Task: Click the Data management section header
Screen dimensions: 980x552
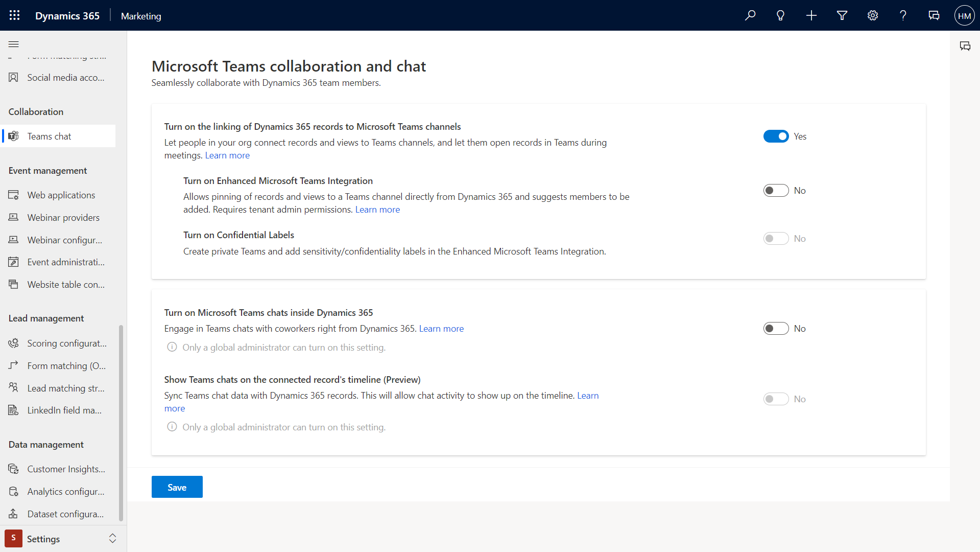Action: point(46,445)
